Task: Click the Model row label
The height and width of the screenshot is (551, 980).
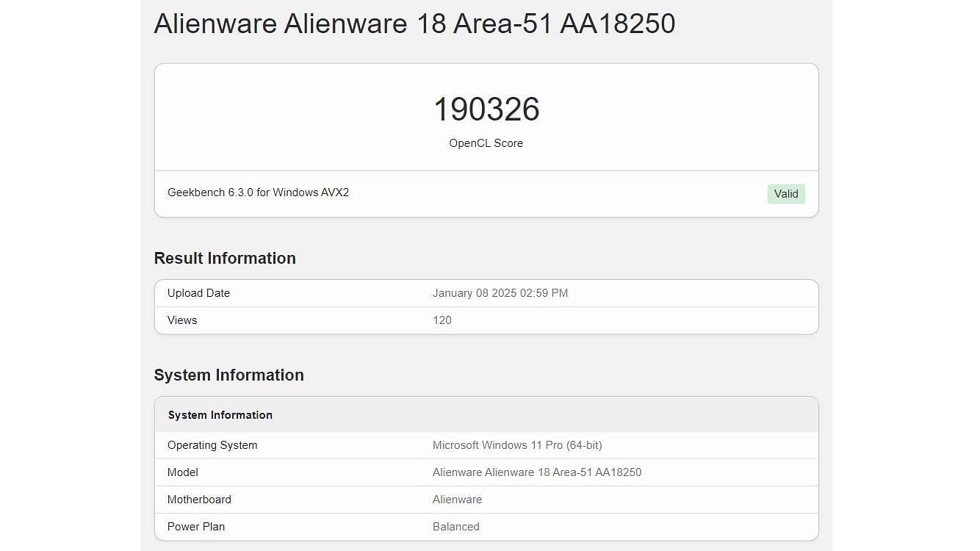Action: (x=183, y=472)
